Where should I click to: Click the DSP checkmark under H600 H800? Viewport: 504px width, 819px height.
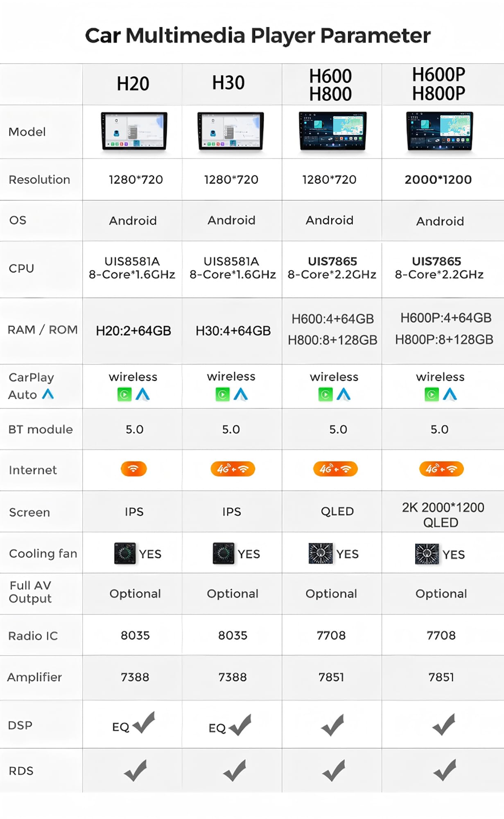pyautogui.click(x=332, y=725)
